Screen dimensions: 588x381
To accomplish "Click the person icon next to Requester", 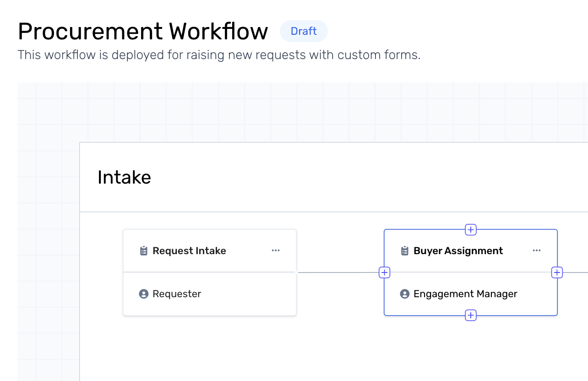I will point(144,294).
